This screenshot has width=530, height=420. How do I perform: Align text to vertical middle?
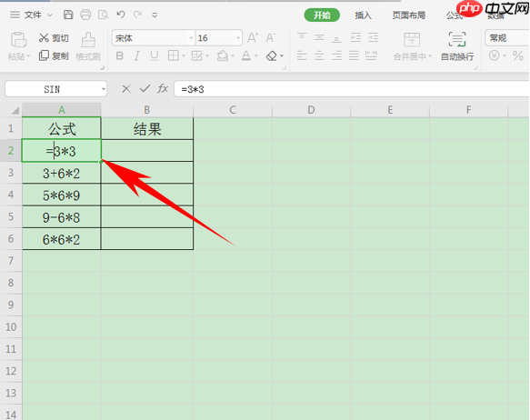click(x=319, y=37)
